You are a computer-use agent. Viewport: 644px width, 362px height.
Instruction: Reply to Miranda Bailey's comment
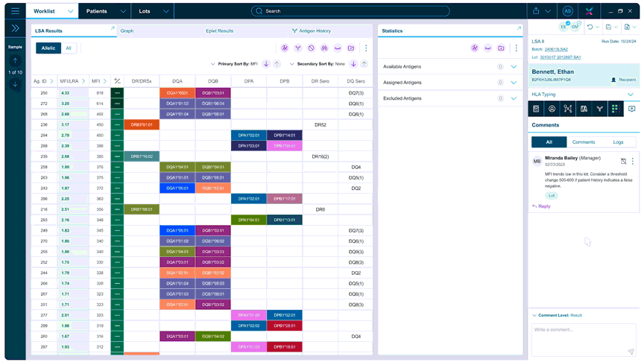coord(541,206)
